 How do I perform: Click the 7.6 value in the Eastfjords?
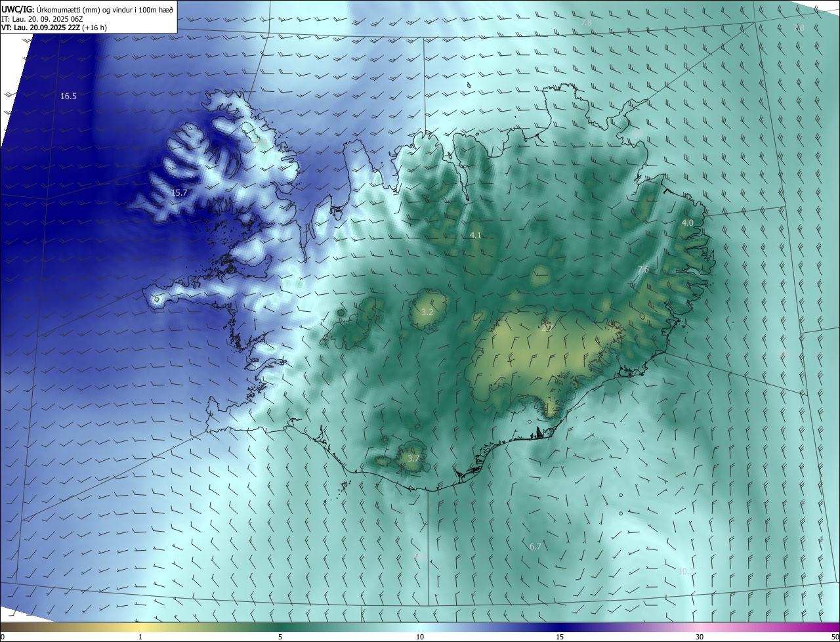643,270
